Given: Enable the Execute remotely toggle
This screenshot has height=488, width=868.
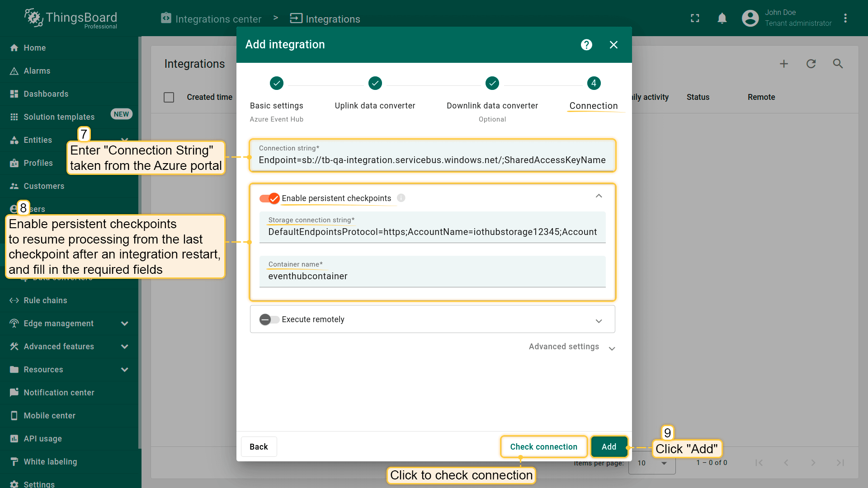Looking at the screenshot, I should (x=269, y=319).
